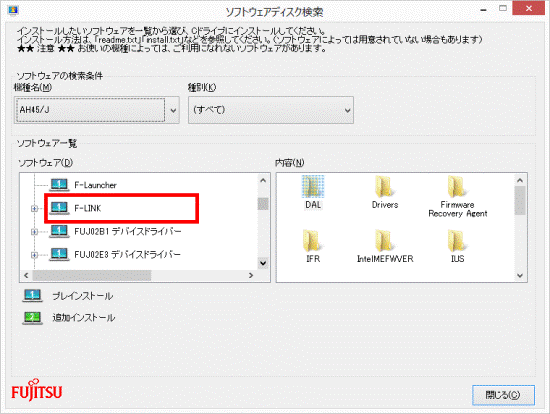This screenshot has width=550, height=414.
Task: Click the F-LINK laptop icon
Action: tap(59, 208)
